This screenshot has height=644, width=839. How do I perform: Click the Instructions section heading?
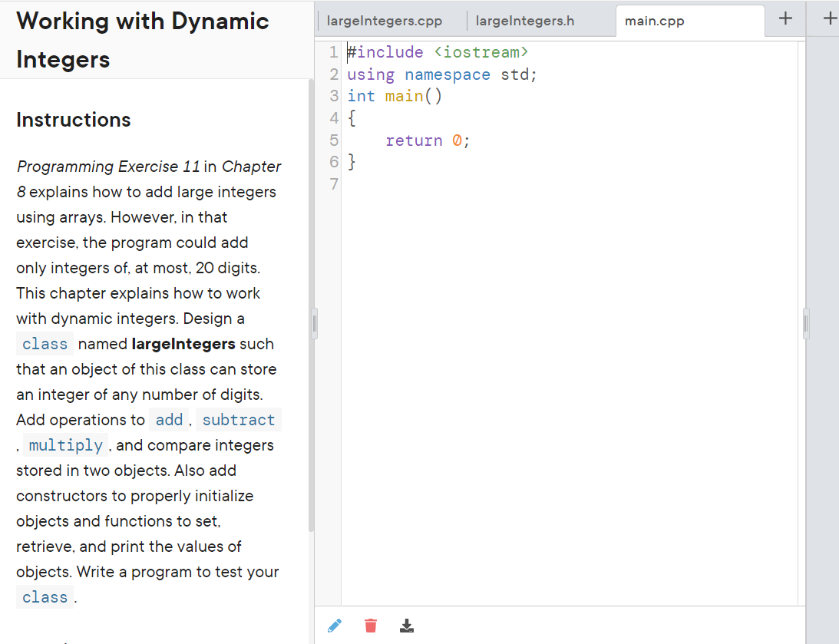pos(74,120)
